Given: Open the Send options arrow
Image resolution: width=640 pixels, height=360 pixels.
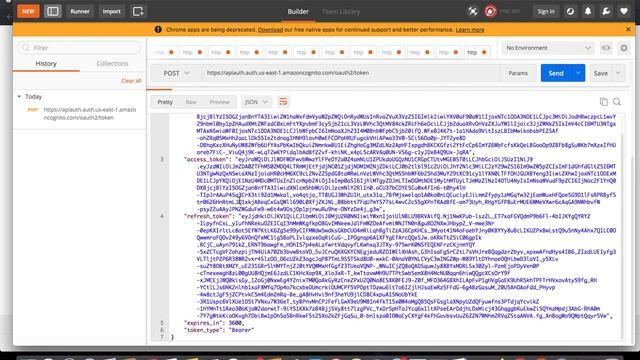Looking at the screenshot, I should (x=578, y=73).
